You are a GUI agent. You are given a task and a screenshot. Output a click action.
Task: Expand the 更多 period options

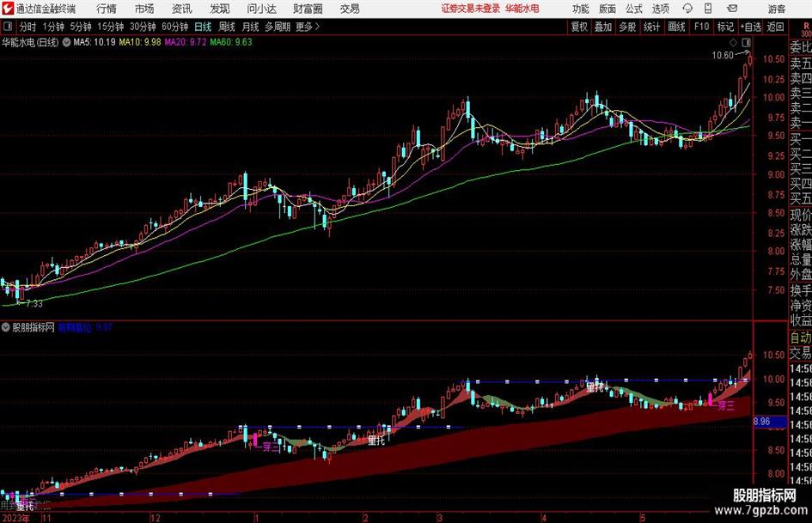coord(308,27)
